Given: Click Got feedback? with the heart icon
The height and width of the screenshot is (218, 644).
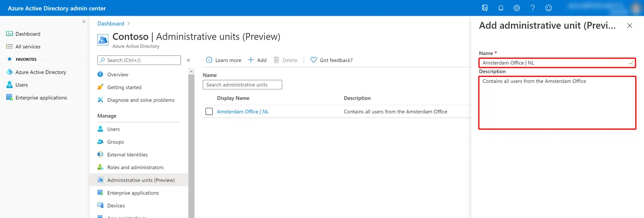Looking at the screenshot, I should coord(332,60).
